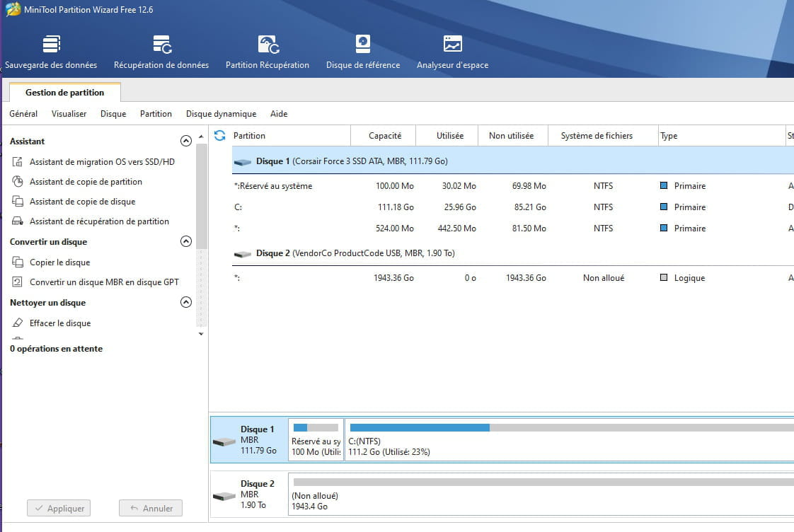The height and width of the screenshot is (532, 794).
Task: Open Sauvegarde des données tool
Action: [x=51, y=52]
